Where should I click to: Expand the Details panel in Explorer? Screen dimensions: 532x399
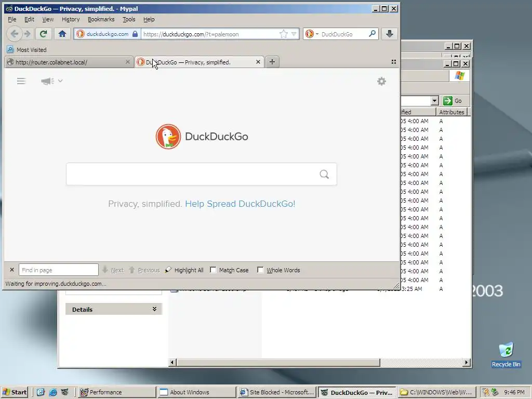tap(154, 309)
